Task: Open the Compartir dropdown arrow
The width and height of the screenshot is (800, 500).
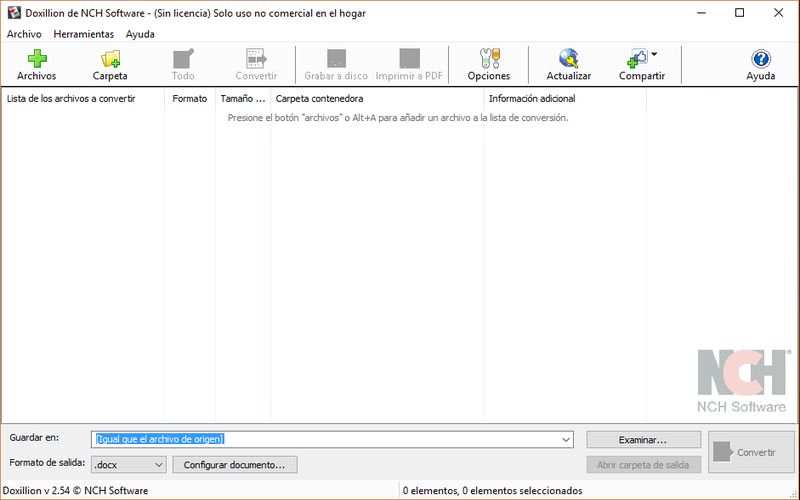Action: point(654,54)
